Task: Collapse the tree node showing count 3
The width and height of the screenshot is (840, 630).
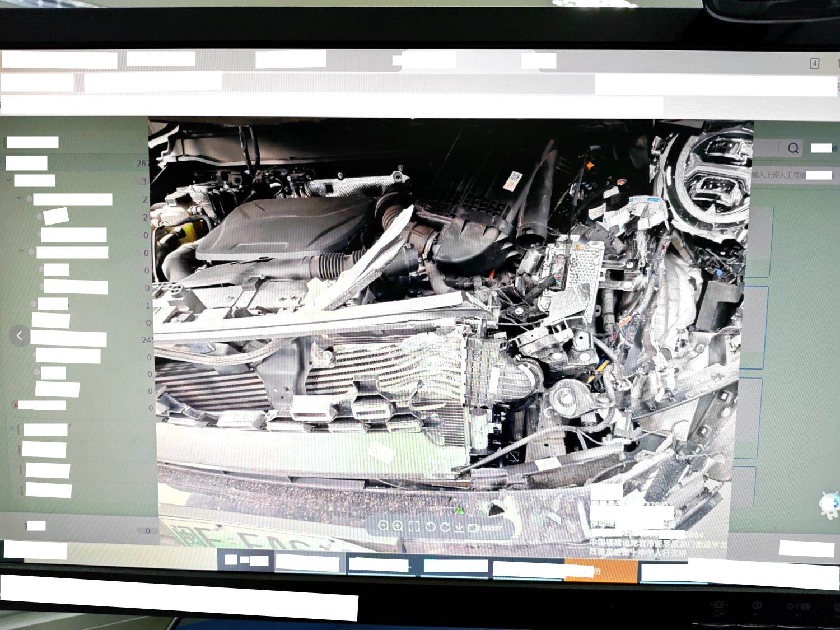Action: click(x=9, y=180)
